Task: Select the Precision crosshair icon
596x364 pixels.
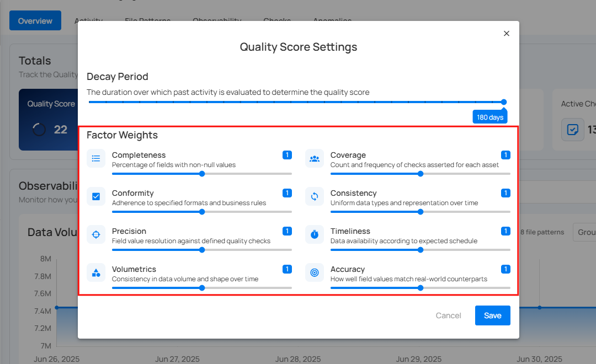Action: (96, 234)
